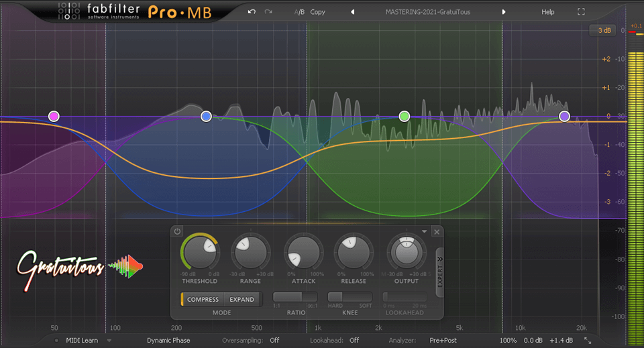This screenshot has height=348, width=644.
Task: Toggle A/B state comparison
Action: (299, 12)
